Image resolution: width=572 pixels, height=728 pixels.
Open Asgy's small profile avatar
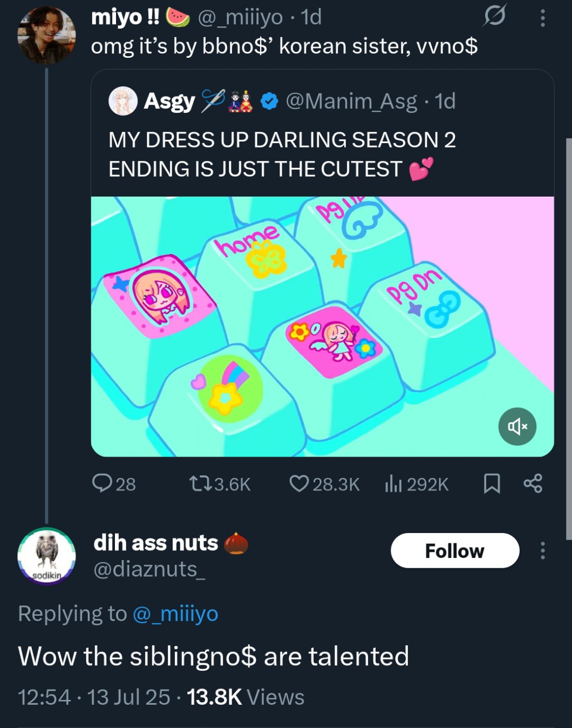pyautogui.click(x=123, y=101)
